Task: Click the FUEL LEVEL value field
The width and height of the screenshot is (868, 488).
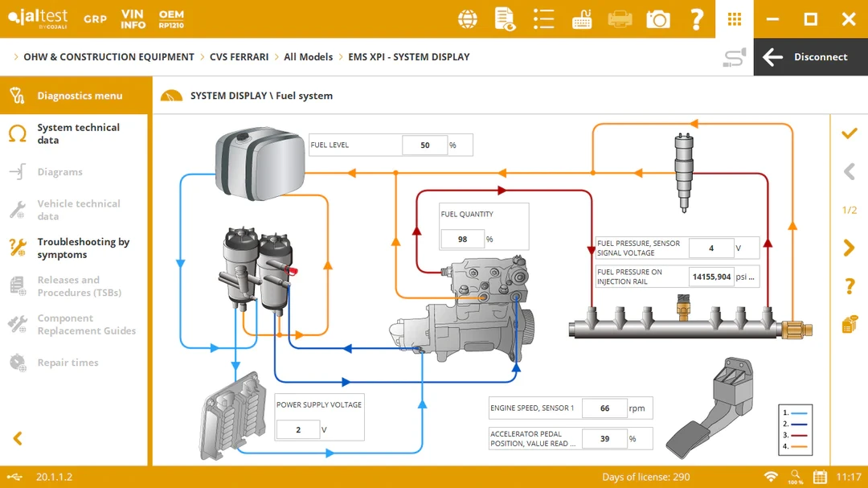Action: point(424,146)
